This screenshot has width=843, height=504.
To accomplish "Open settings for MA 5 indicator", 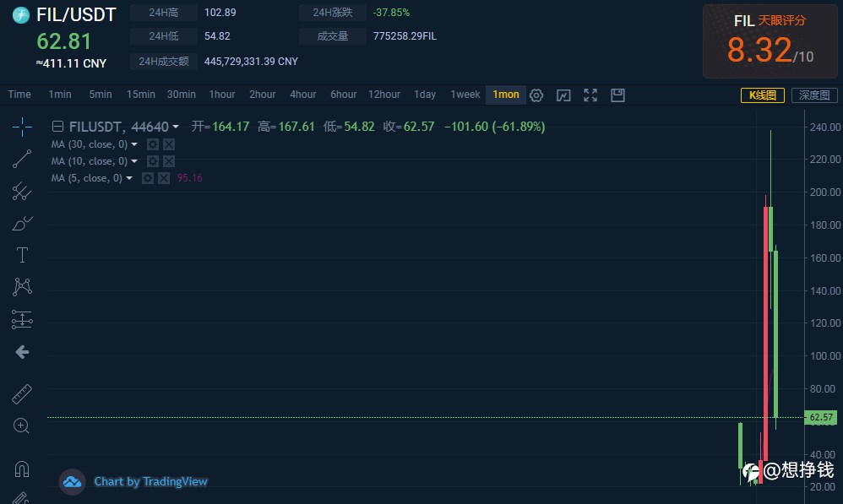I will (x=148, y=178).
